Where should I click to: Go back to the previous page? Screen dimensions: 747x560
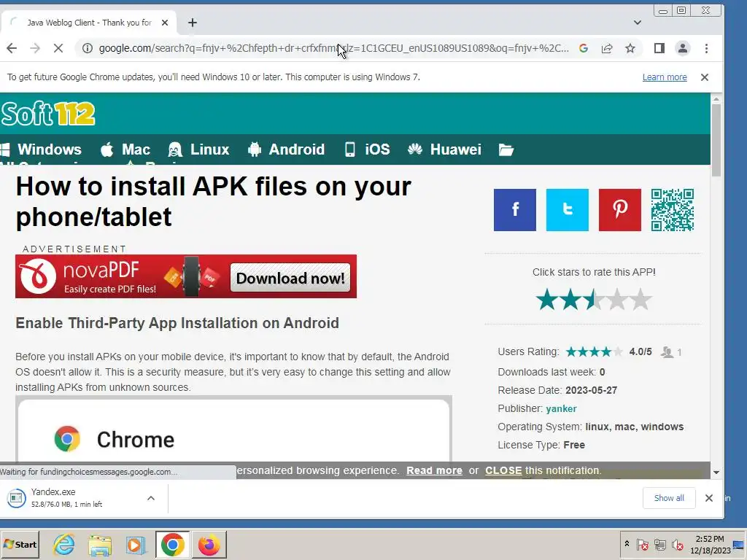click(12, 48)
